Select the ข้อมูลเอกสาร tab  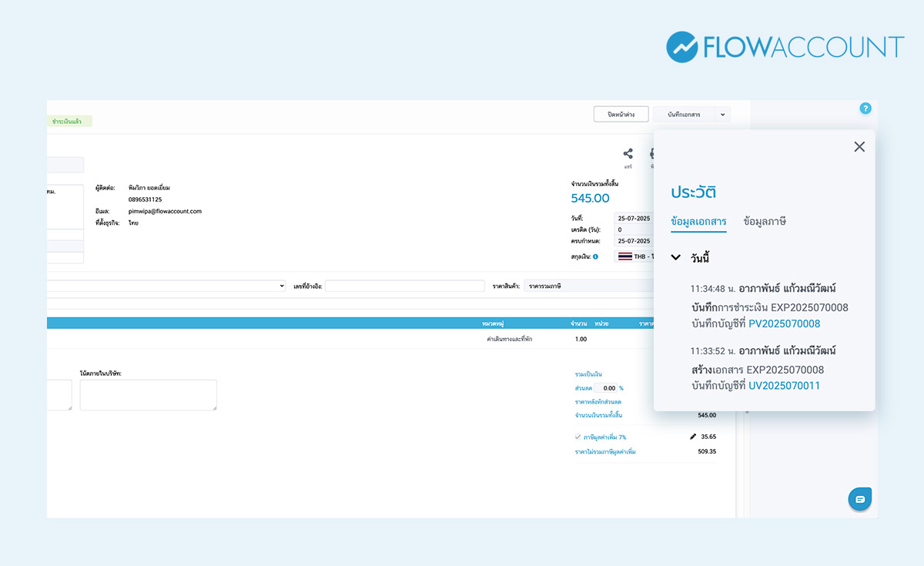698,222
